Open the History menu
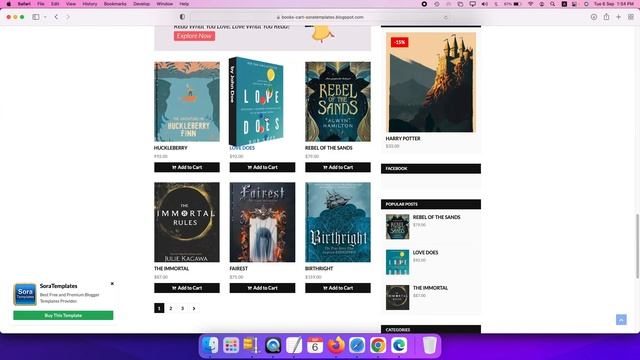Image resolution: width=640 pixels, height=360 pixels. click(x=90, y=4)
